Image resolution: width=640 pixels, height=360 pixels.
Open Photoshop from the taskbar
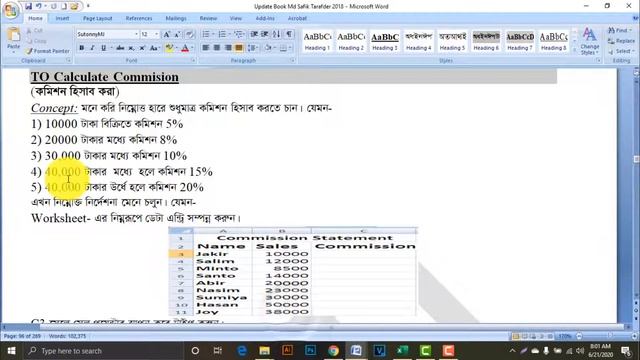pos(310,350)
